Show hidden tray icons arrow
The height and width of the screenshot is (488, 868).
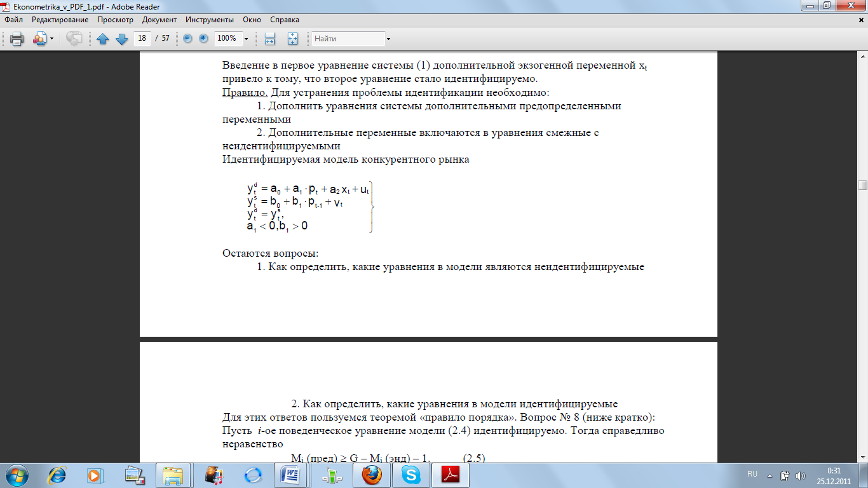[x=770, y=475]
